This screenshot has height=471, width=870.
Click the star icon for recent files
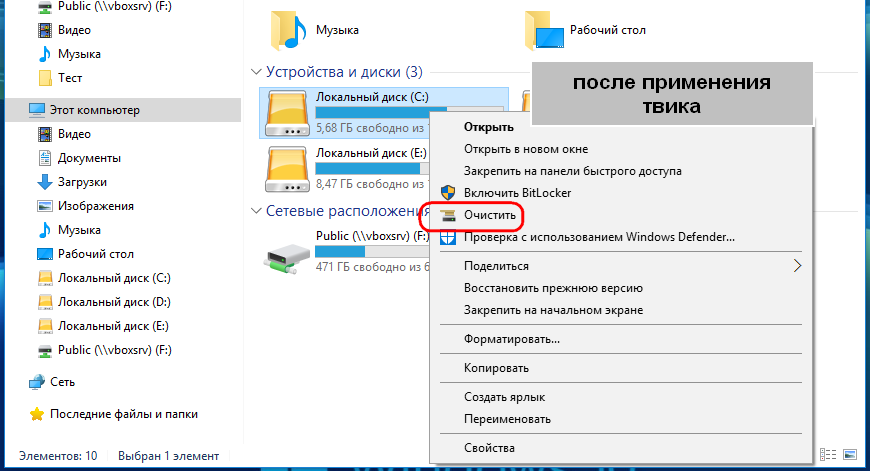37,414
